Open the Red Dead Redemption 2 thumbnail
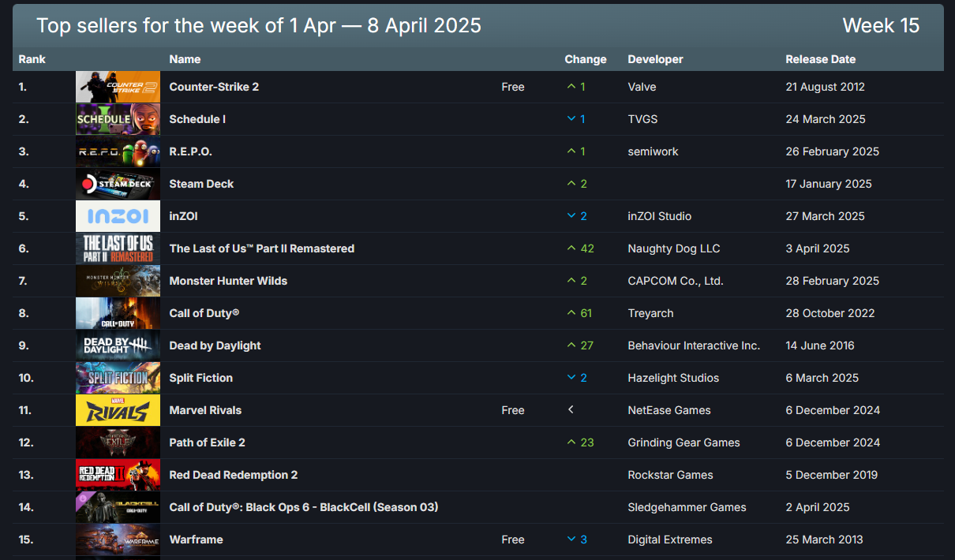 [x=118, y=475]
